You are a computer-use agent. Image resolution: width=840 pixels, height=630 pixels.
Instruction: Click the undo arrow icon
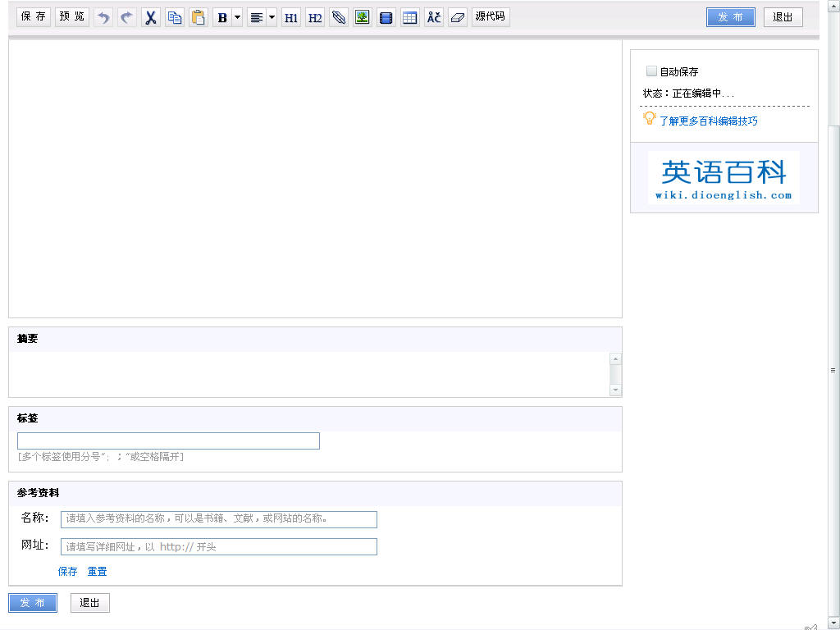tap(103, 17)
